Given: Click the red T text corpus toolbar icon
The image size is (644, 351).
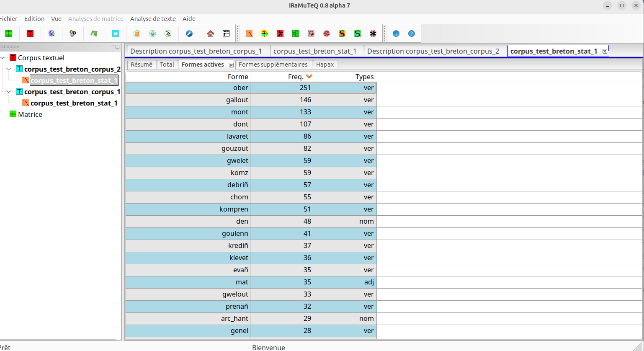Looking at the screenshot, I should pyautogui.click(x=30, y=34).
